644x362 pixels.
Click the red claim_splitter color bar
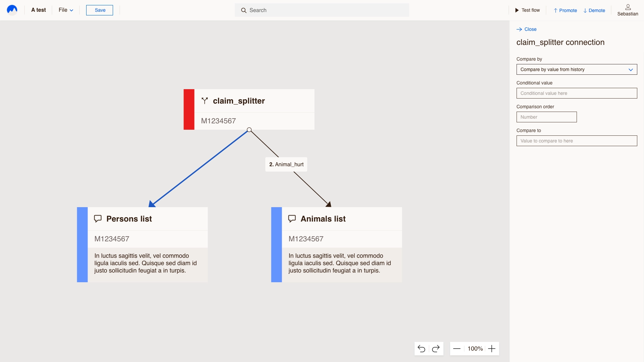pos(189,109)
